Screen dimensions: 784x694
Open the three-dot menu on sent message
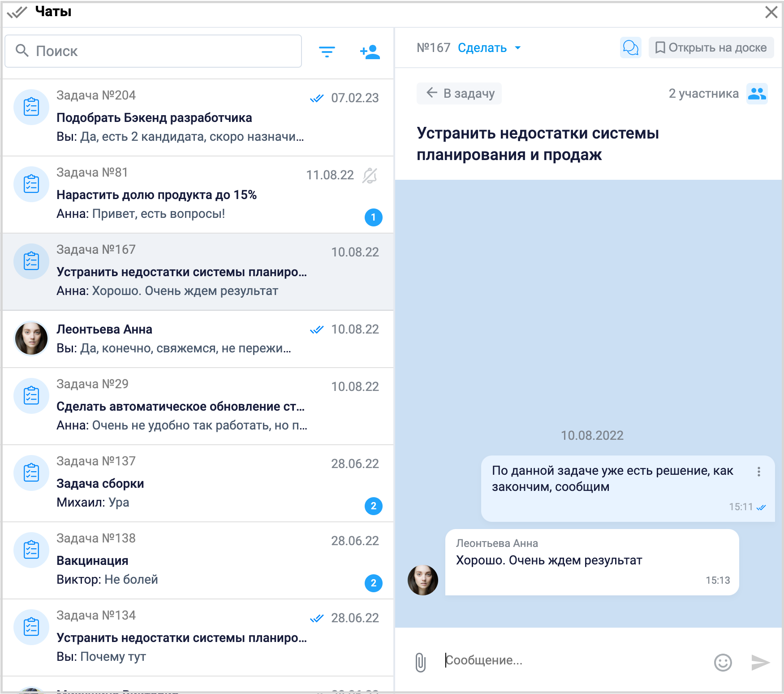click(x=758, y=472)
